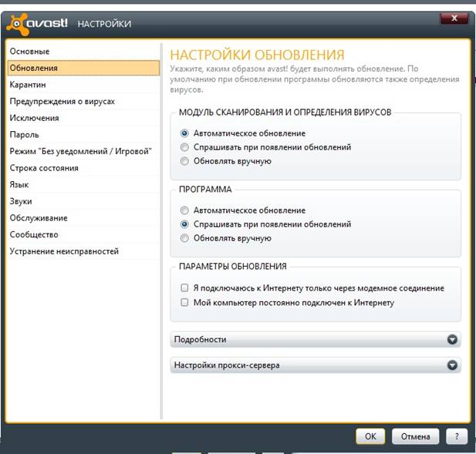Click the avast! logo icon
Image resolution: width=476 pixels, height=454 pixels.
(18, 24)
